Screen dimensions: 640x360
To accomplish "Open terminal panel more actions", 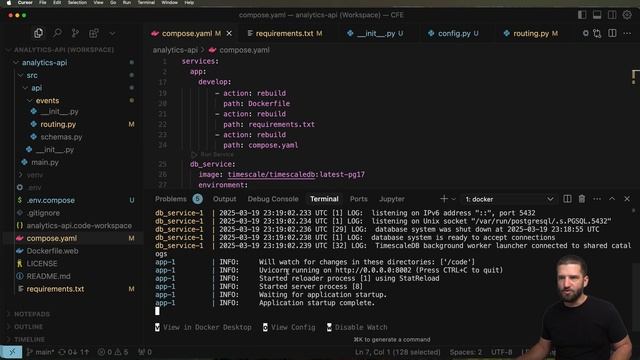I will (x=597, y=199).
